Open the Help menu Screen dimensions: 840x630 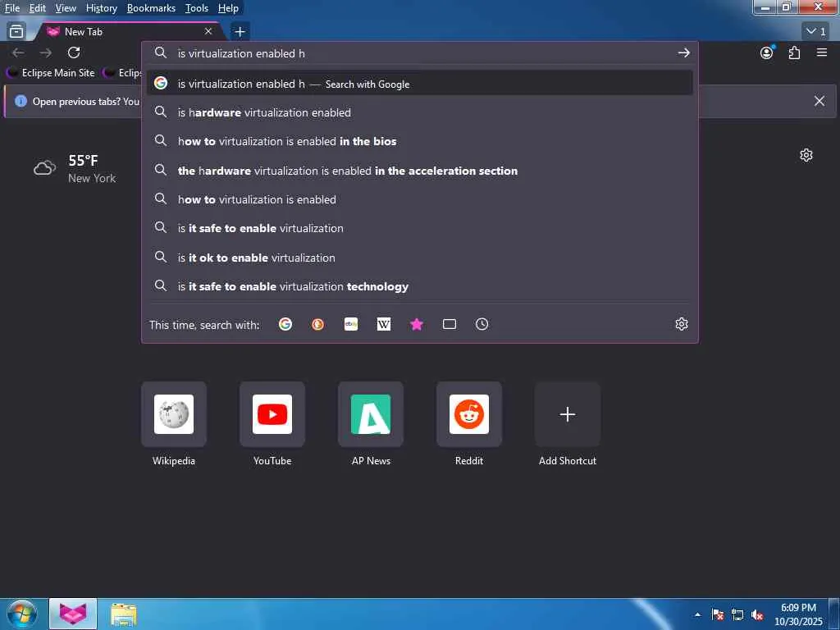tap(228, 8)
